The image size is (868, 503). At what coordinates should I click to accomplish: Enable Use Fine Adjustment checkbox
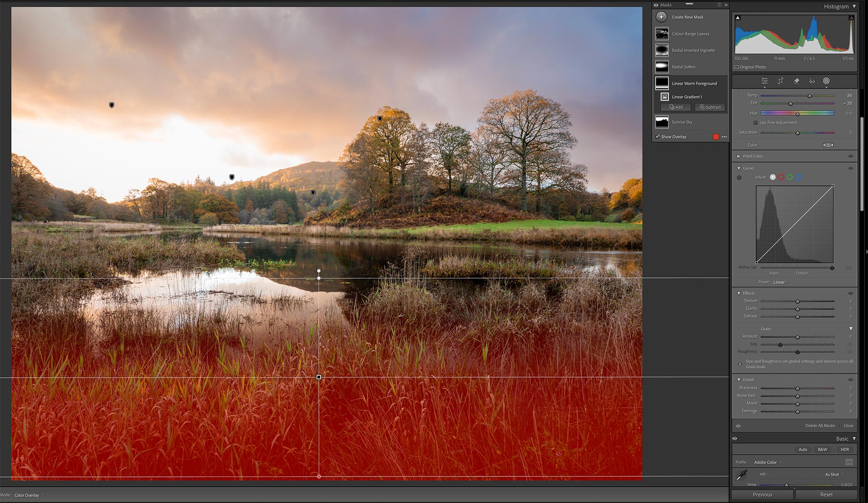pos(756,123)
